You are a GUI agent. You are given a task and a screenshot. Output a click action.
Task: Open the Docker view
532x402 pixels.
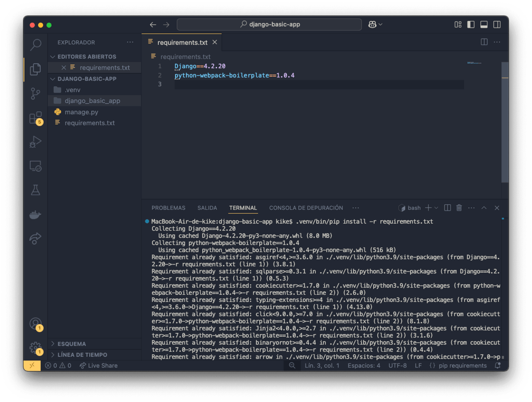[x=35, y=215]
